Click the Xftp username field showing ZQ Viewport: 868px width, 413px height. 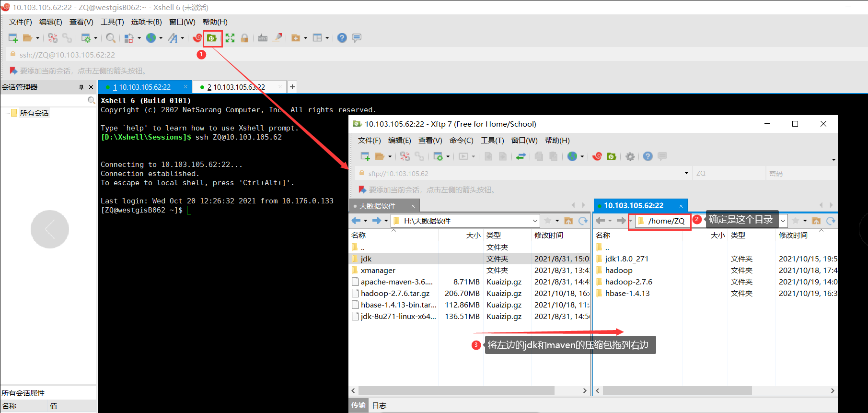point(729,173)
